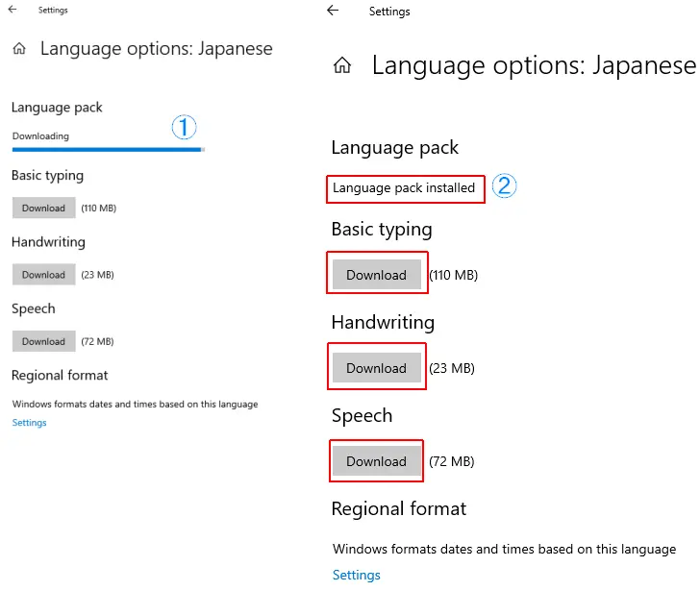700x591 pixels.
Task: Download Speech in right highlighted panel
Action: click(x=376, y=461)
